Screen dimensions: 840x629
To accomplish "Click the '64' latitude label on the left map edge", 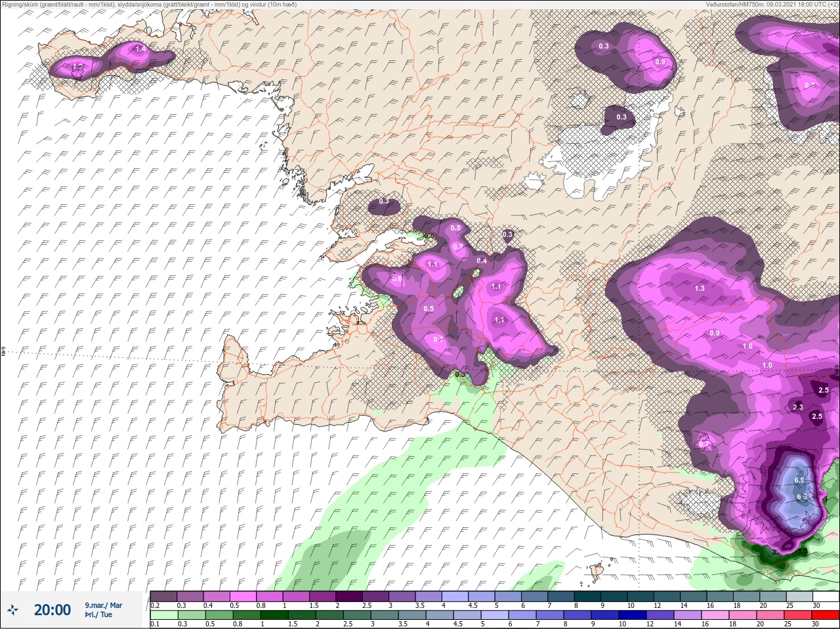I will point(3,353).
